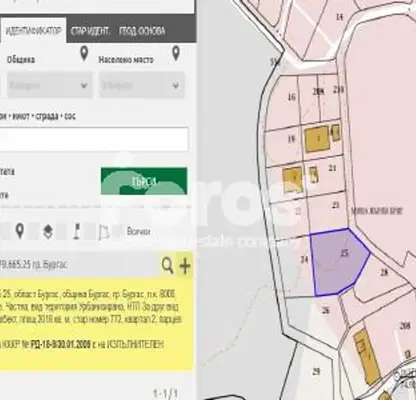416x400 pixels.
Task: Click the map pin filter icon
Action: tap(20, 231)
